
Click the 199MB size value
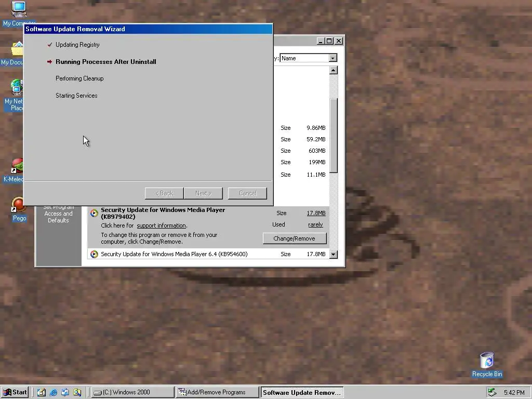(317, 162)
